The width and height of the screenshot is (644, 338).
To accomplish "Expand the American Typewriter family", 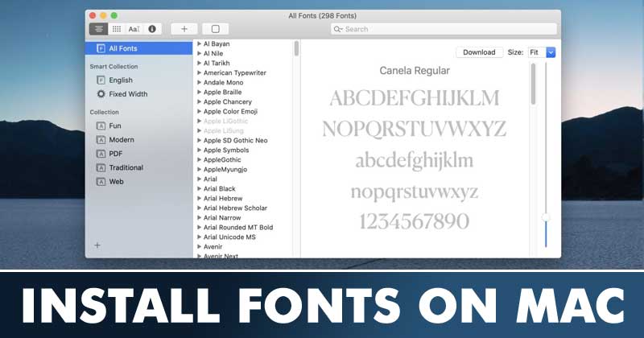I will [199, 72].
